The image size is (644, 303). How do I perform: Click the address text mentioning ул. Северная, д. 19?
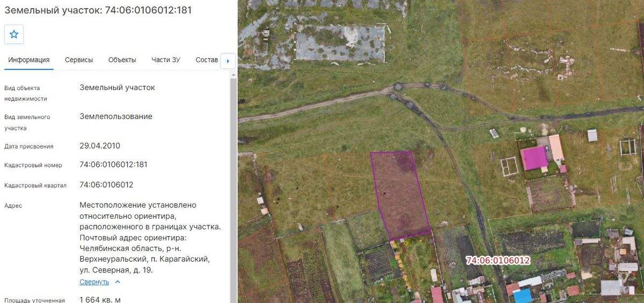[x=150, y=238]
